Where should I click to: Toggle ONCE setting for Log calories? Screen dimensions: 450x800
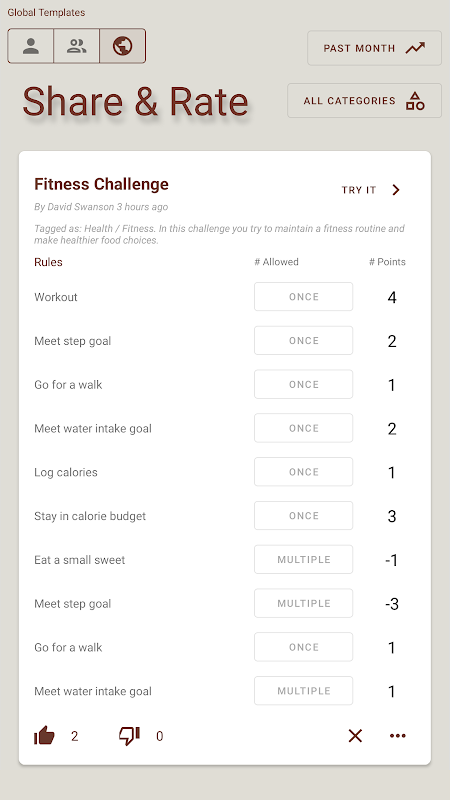click(304, 472)
